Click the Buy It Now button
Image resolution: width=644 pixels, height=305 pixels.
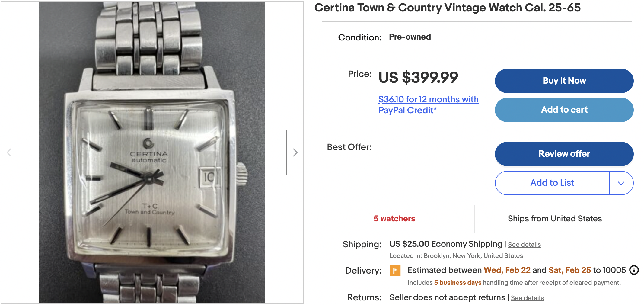564,81
